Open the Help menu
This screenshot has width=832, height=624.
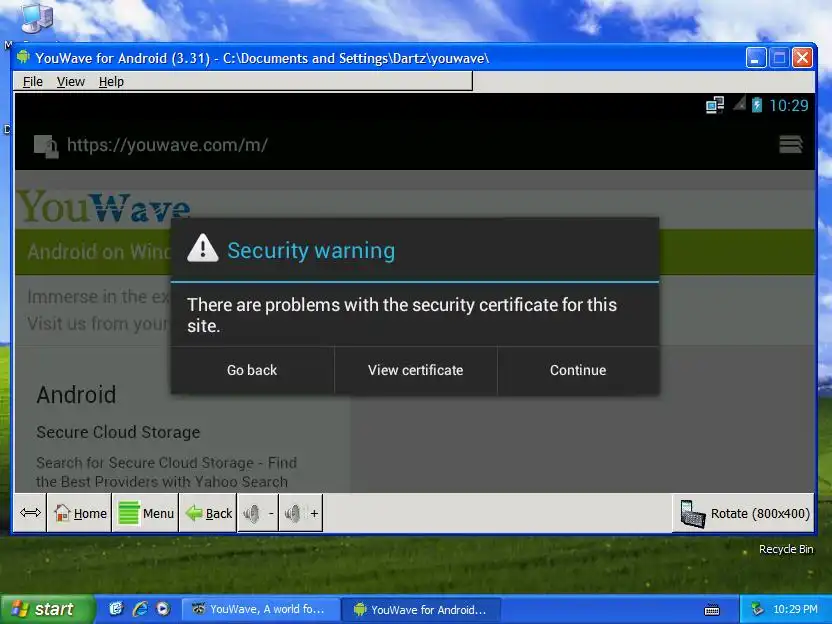pos(111,82)
